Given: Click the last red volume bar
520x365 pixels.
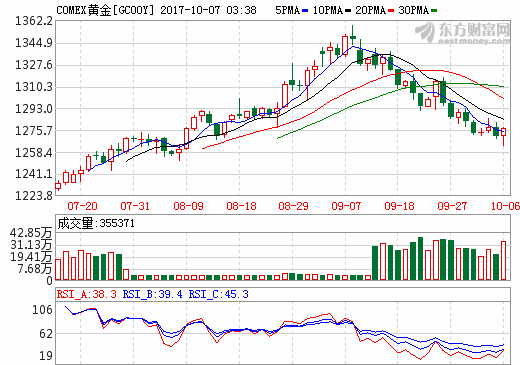Looking at the screenshot, I should (x=503, y=260).
